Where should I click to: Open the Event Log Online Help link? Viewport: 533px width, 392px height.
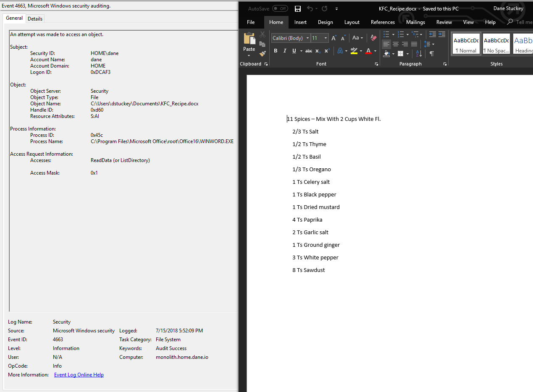pos(79,375)
